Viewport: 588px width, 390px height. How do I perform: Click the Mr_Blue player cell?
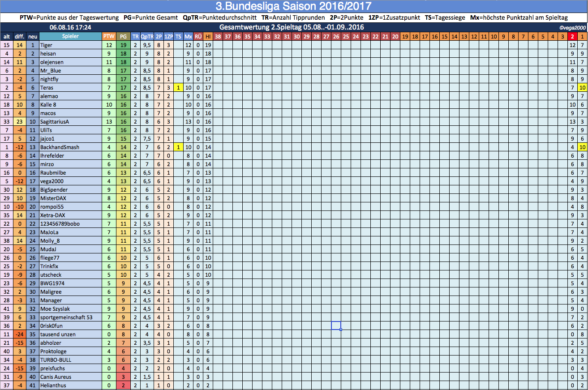pyautogui.click(x=70, y=70)
